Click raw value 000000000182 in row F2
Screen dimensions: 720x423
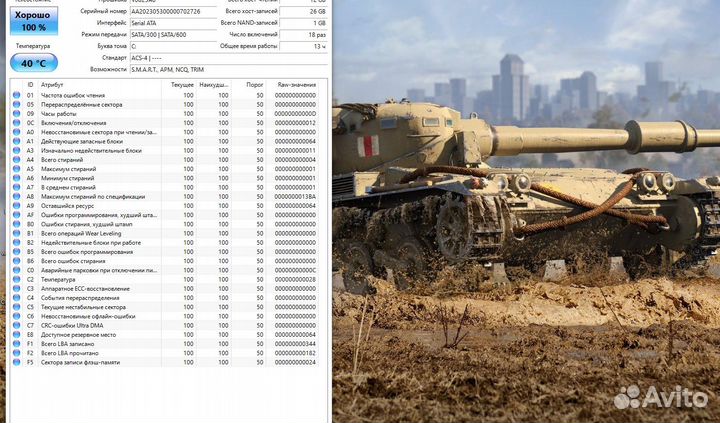(x=295, y=353)
